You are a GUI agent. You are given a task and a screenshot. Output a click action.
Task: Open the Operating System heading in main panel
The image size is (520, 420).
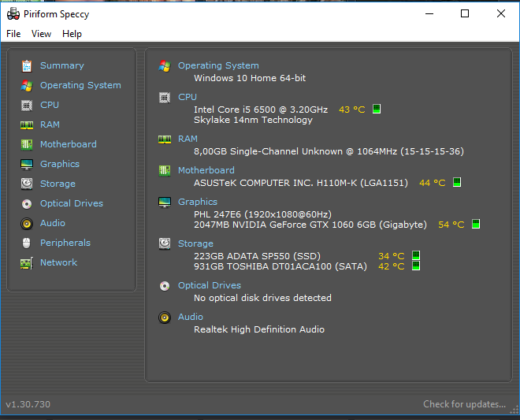click(x=218, y=65)
